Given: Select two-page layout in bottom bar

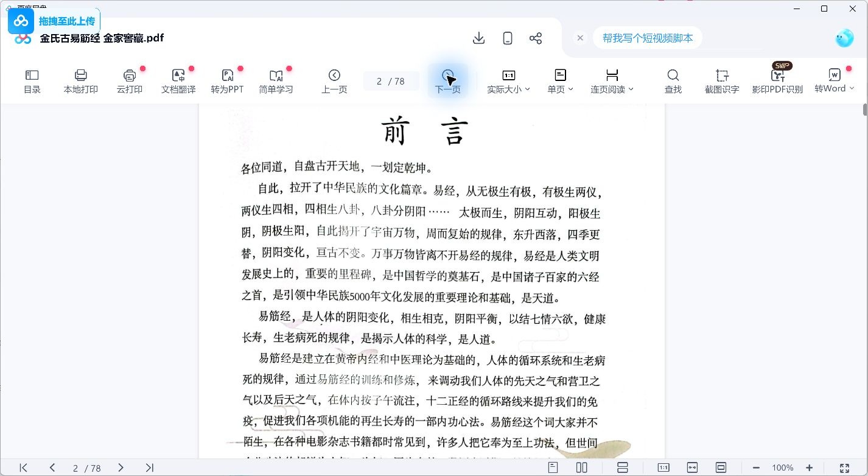Looking at the screenshot, I should coord(581,467).
